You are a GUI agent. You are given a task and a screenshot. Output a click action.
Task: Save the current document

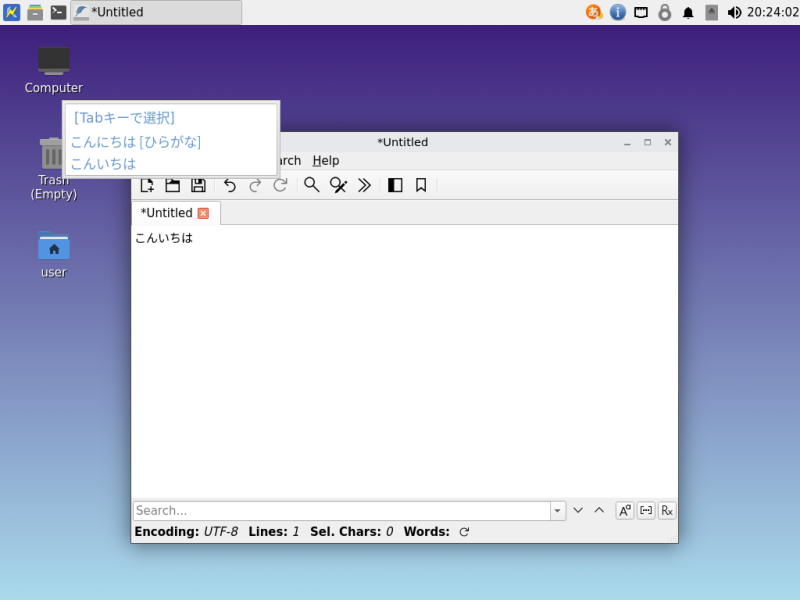(197, 185)
